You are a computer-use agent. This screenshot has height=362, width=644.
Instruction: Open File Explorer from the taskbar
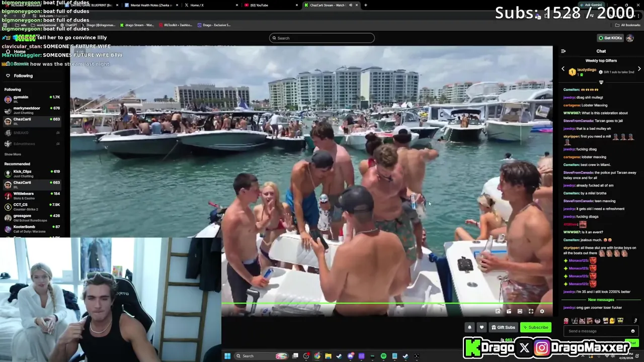(328, 356)
